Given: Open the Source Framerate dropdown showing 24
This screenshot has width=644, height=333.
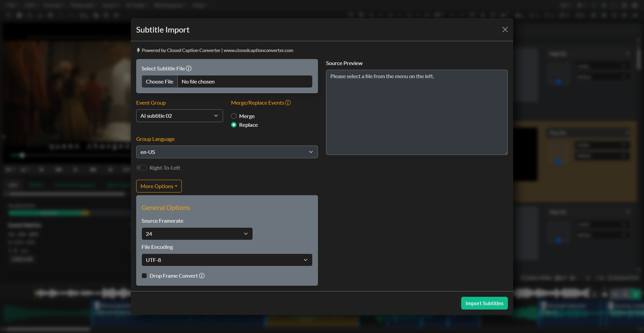Looking at the screenshot, I should [x=197, y=234].
